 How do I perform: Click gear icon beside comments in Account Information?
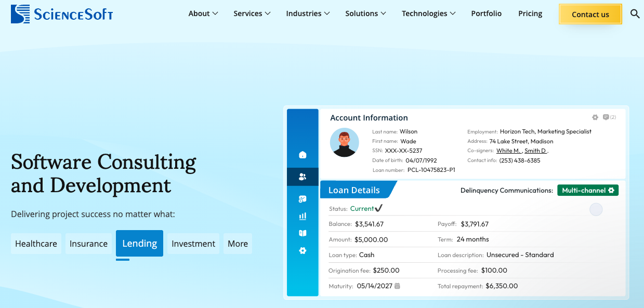[595, 117]
